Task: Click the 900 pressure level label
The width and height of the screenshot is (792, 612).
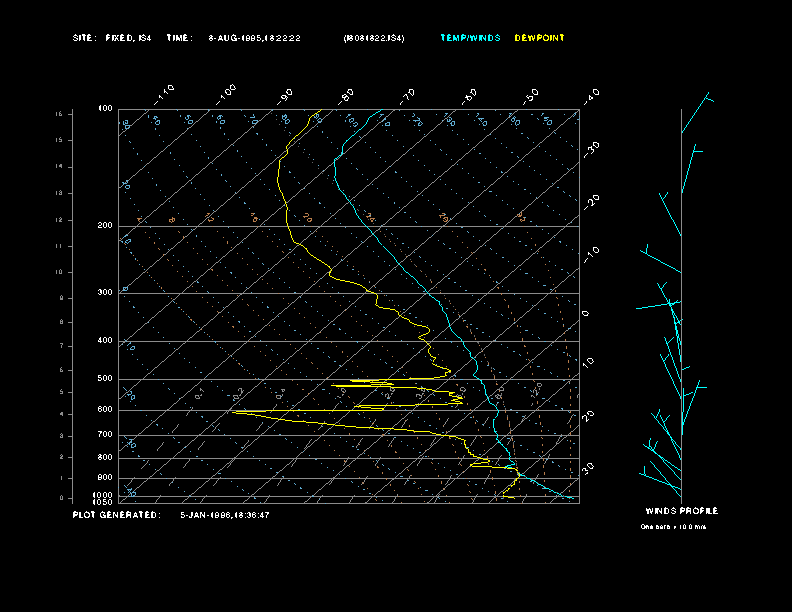Action: point(105,478)
